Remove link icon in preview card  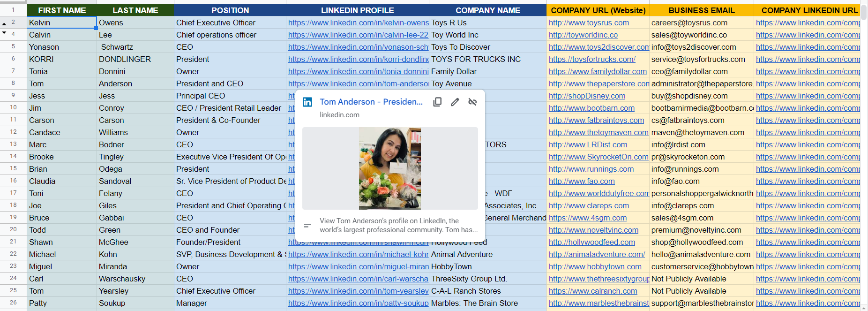(472, 102)
